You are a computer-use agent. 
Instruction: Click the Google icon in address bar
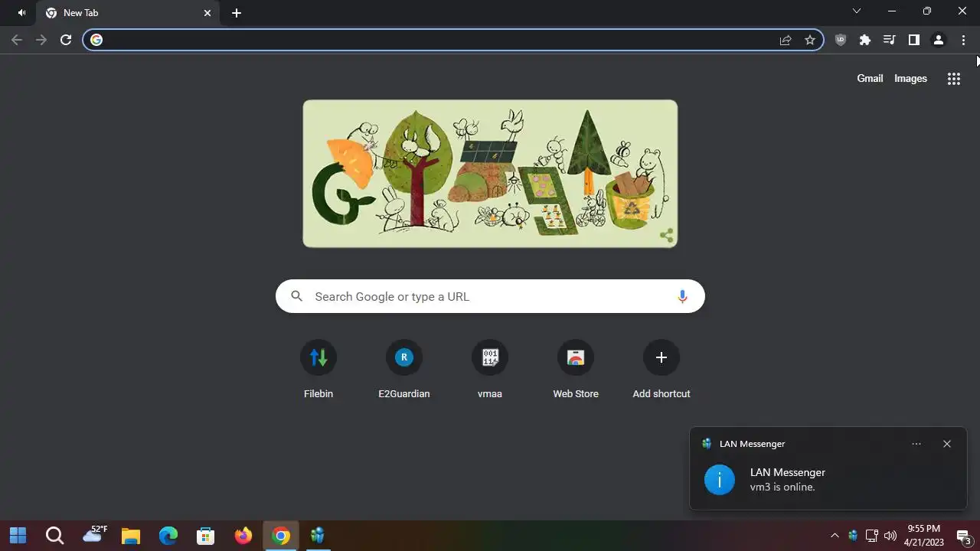click(96, 40)
